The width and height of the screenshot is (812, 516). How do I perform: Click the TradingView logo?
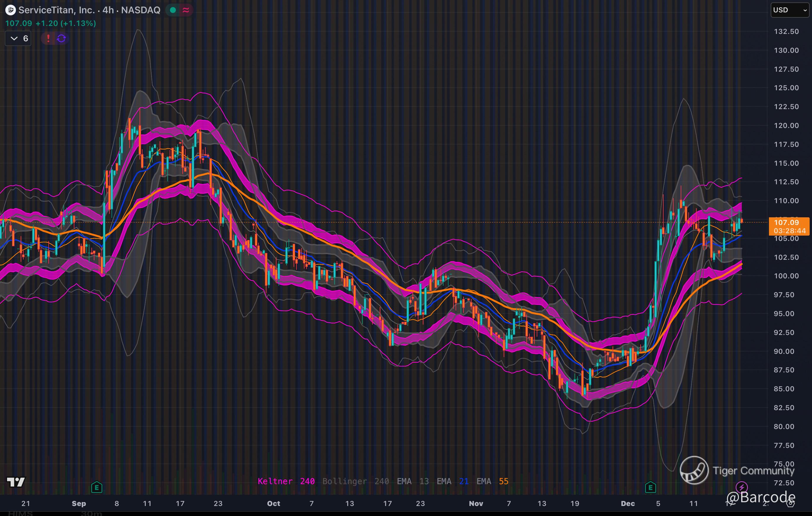point(16,482)
